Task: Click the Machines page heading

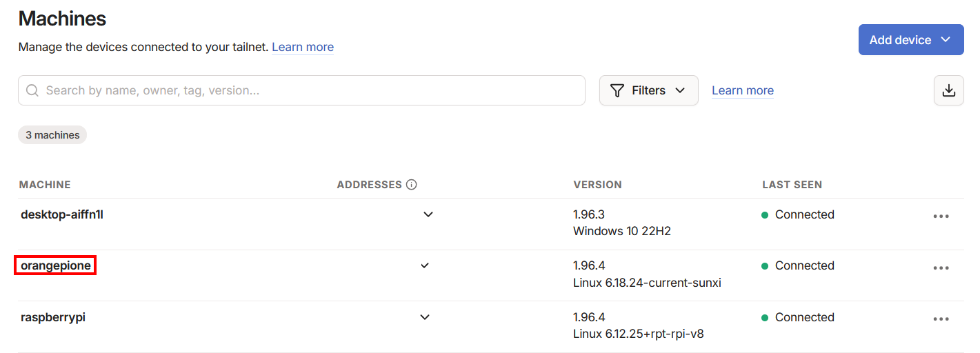Action: 62,19
